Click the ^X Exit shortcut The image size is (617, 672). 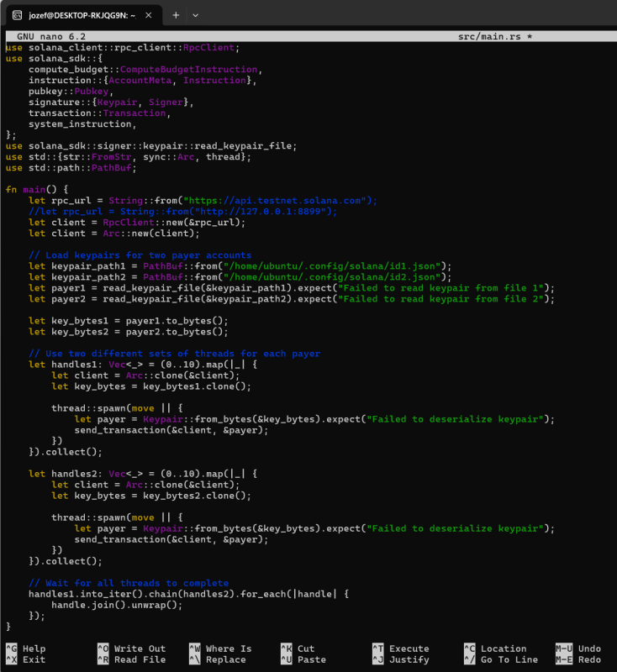[26, 660]
